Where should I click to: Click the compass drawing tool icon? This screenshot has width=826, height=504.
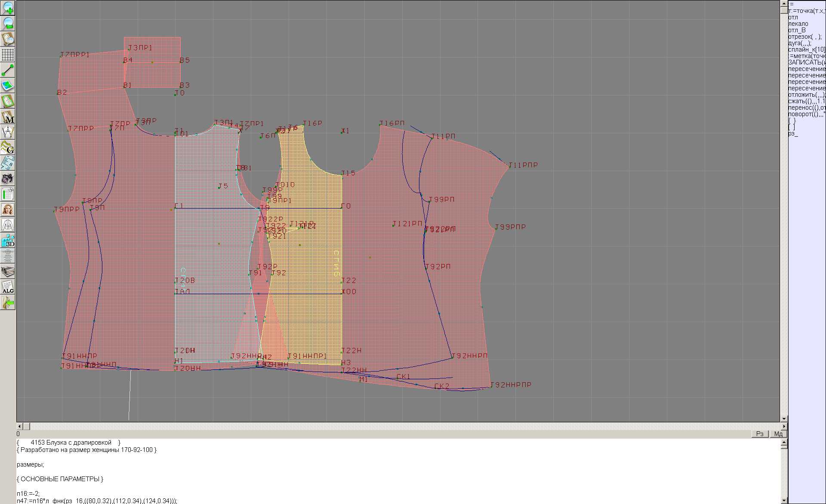(x=8, y=132)
